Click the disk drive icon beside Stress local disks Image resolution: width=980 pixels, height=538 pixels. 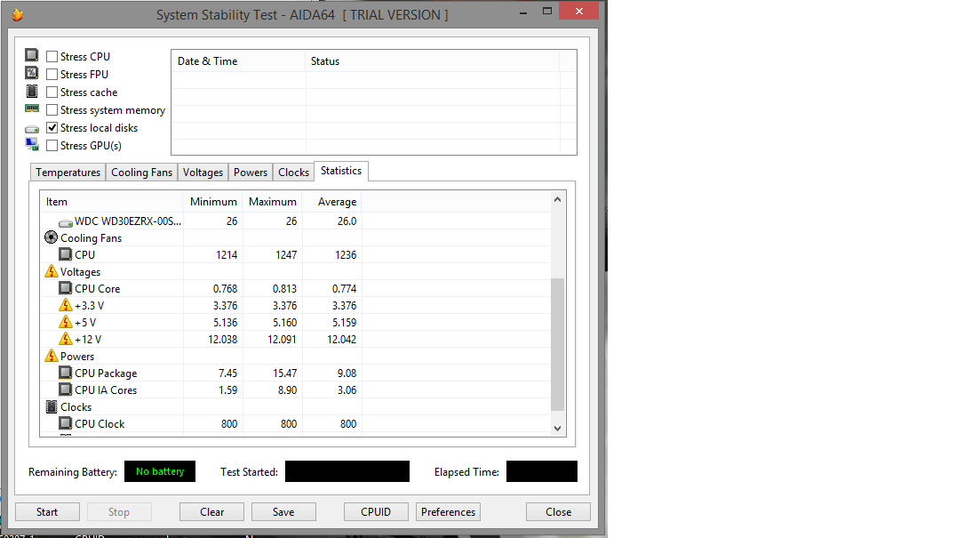click(32, 129)
